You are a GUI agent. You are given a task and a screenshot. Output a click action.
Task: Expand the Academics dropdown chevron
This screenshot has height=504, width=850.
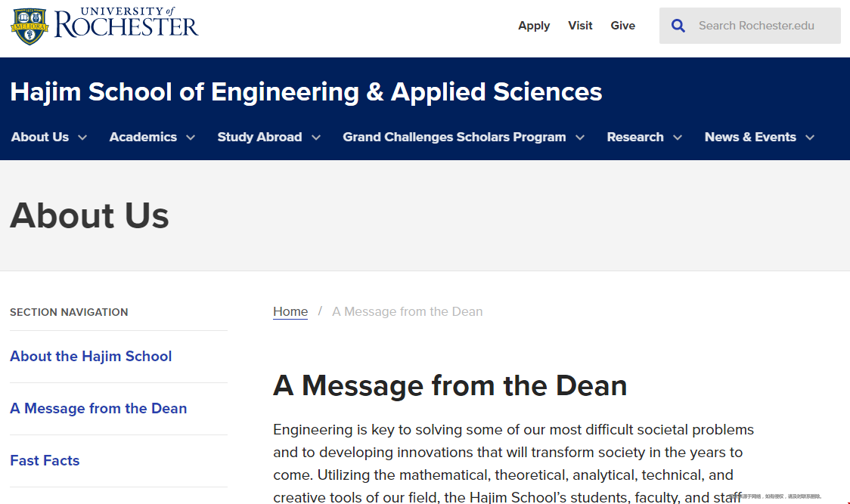191,138
